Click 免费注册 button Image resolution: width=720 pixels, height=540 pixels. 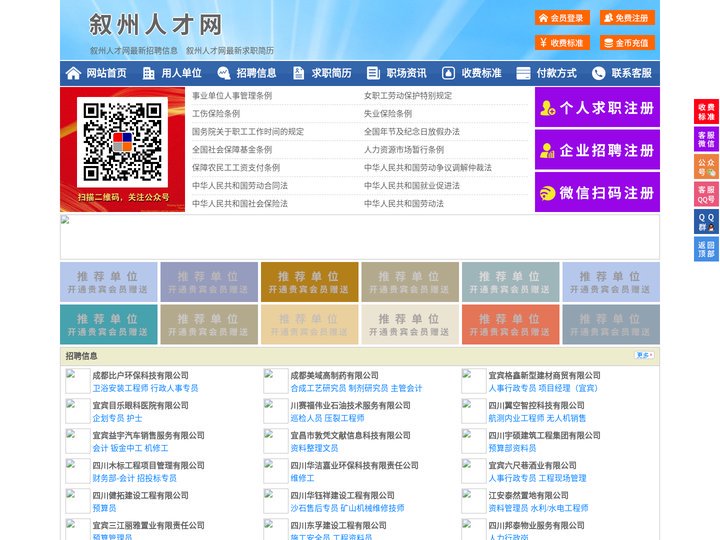(627, 18)
